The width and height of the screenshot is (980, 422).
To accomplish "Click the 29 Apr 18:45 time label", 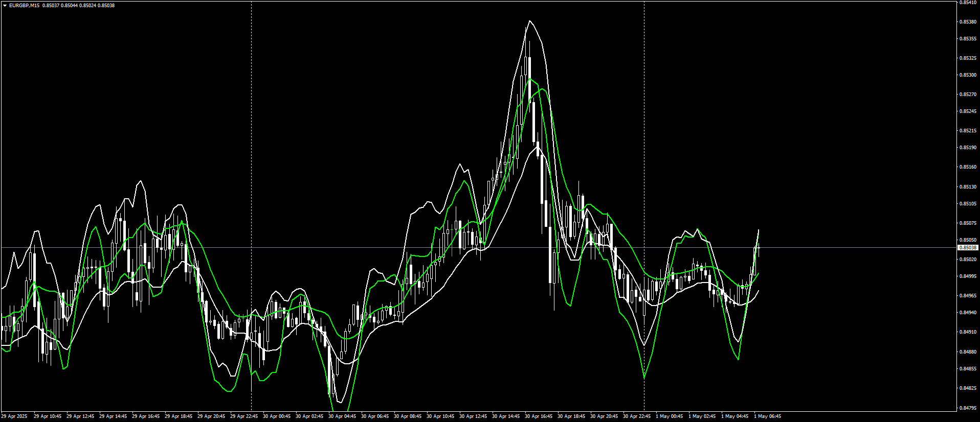I will click(179, 416).
